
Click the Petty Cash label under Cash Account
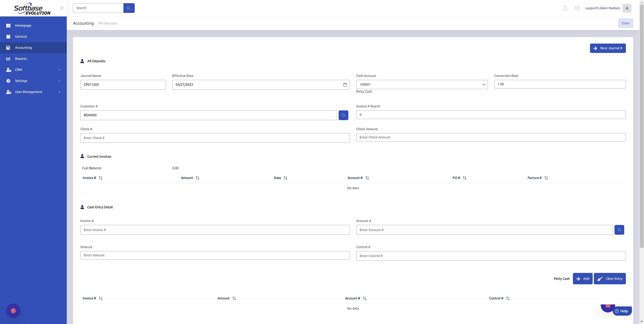[x=364, y=92]
